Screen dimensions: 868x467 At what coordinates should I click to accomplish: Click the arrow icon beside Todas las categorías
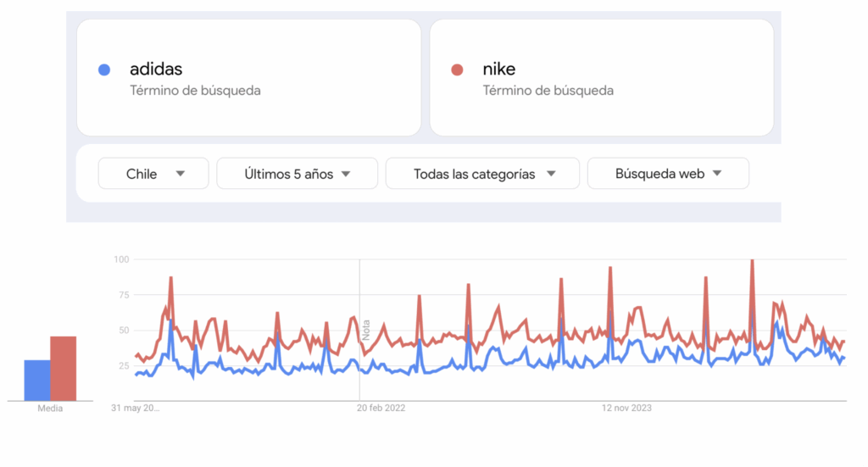(x=551, y=174)
